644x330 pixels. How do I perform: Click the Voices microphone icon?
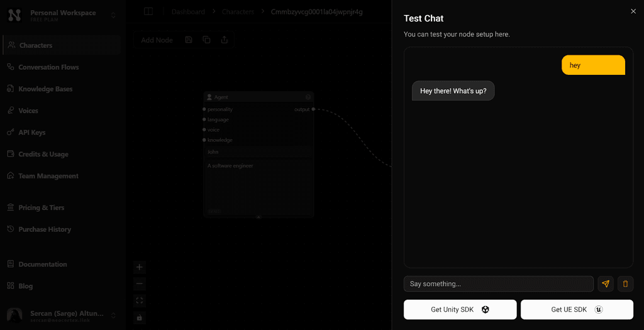point(11,111)
